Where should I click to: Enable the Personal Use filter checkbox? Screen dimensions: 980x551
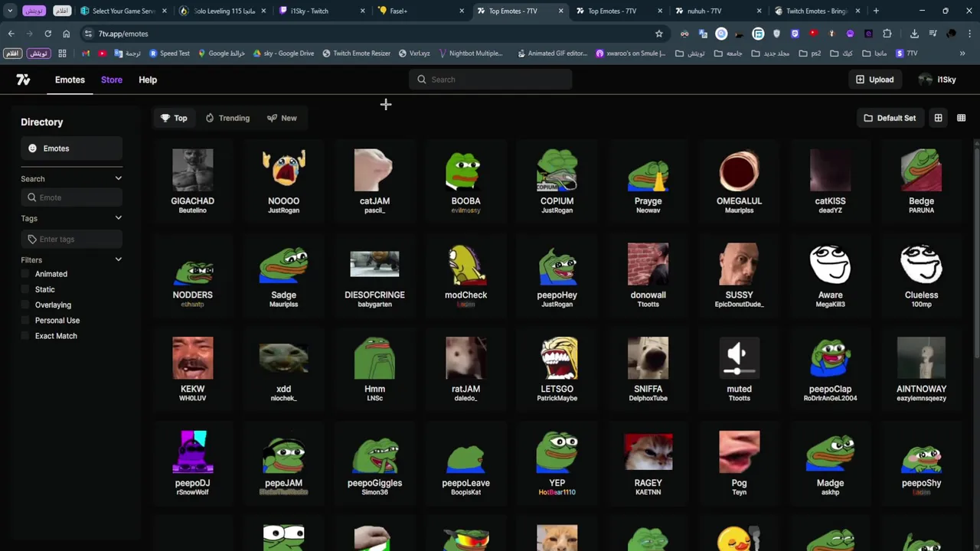pyautogui.click(x=25, y=321)
